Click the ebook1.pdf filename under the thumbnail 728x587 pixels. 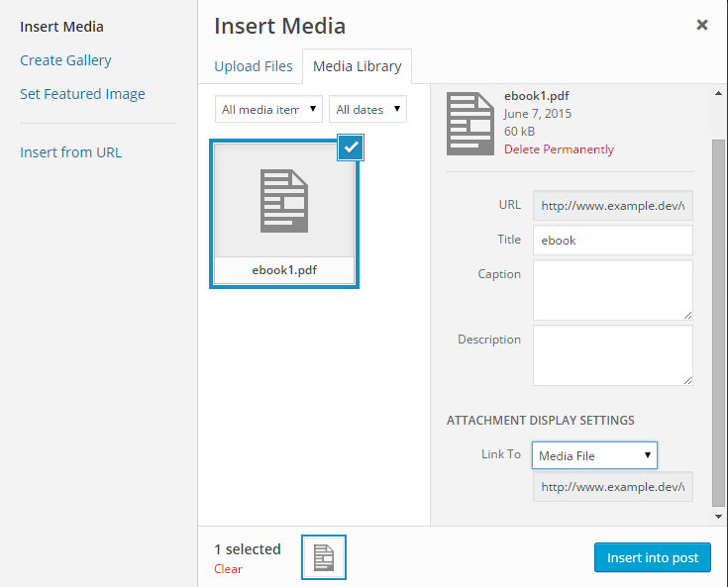pos(284,270)
